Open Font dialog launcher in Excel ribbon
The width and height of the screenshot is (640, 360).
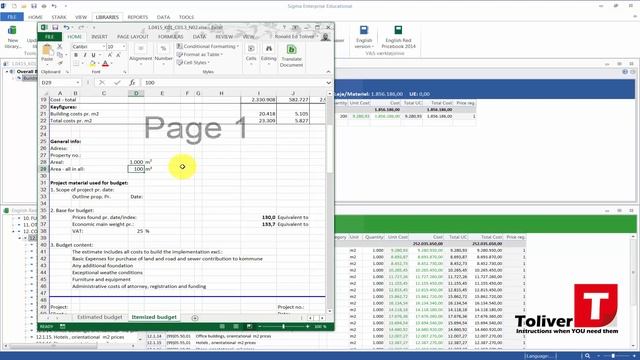pos(124,72)
